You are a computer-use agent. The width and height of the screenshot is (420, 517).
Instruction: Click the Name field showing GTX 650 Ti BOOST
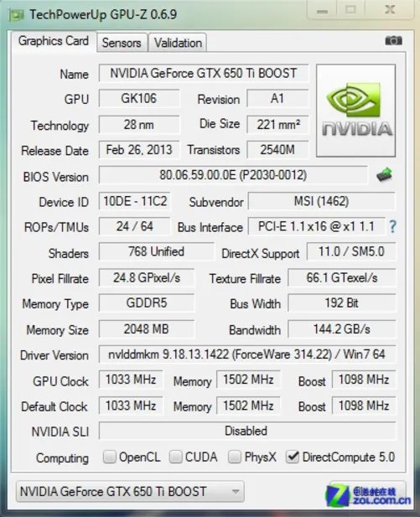[204, 73]
